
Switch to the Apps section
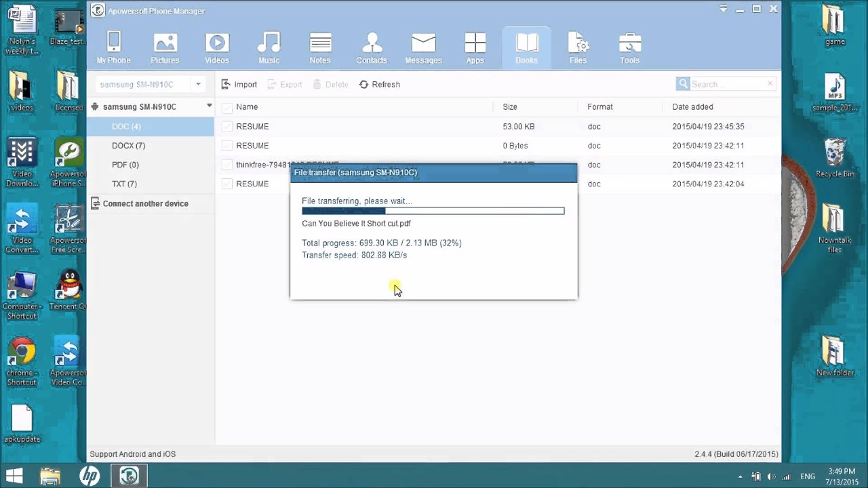coord(475,47)
